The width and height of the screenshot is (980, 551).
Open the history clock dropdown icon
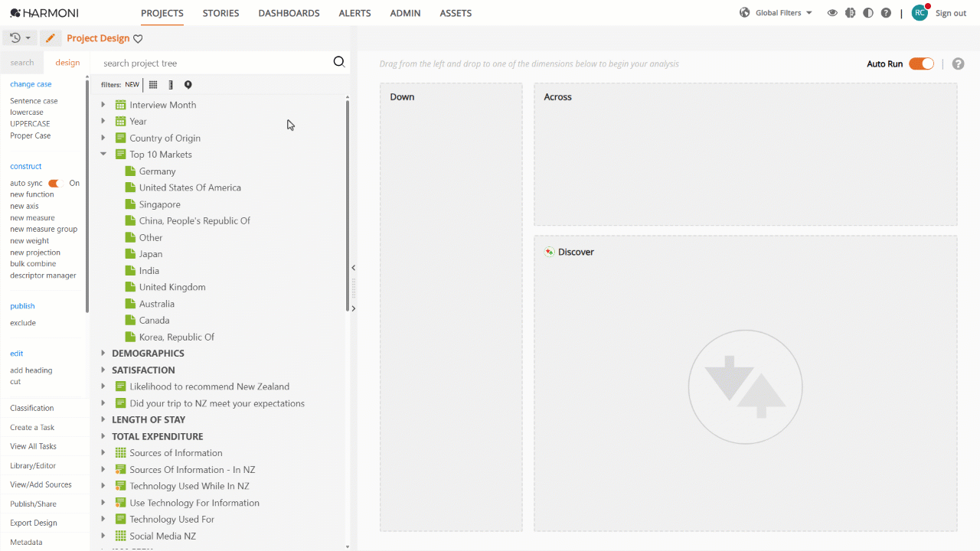tap(20, 38)
